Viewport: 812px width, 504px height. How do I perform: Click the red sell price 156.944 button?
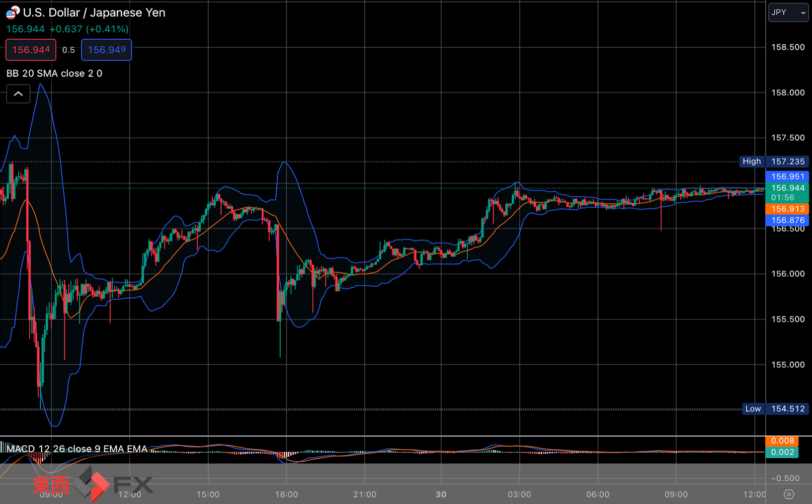pos(31,50)
